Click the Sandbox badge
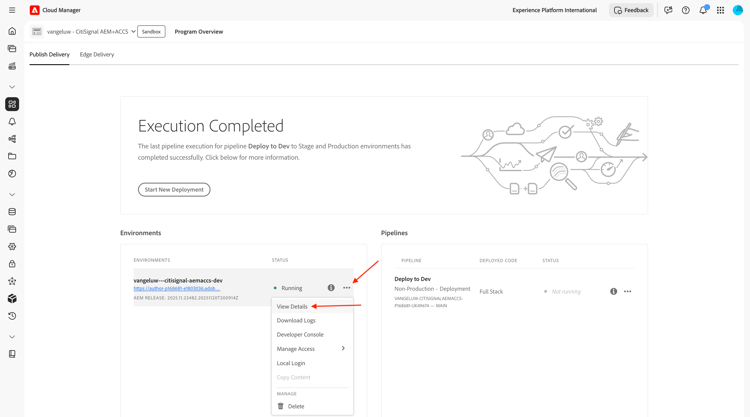 pyautogui.click(x=151, y=32)
